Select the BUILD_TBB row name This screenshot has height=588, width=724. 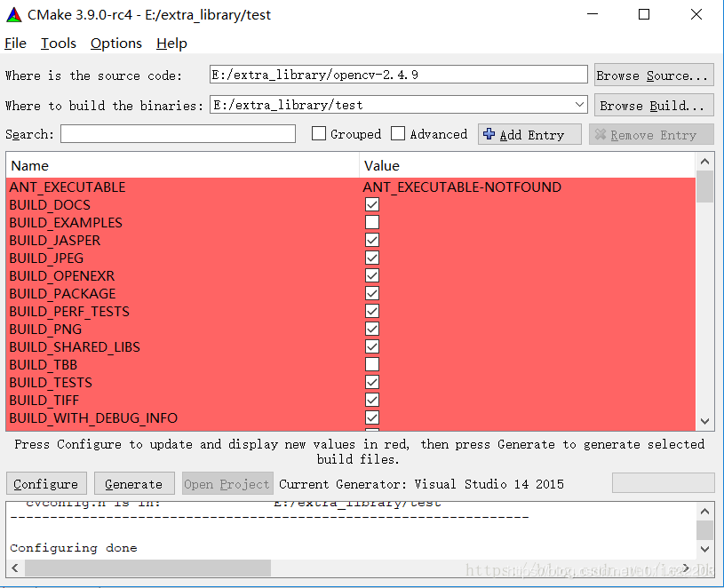pyautogui.click(x=44, y=365)
